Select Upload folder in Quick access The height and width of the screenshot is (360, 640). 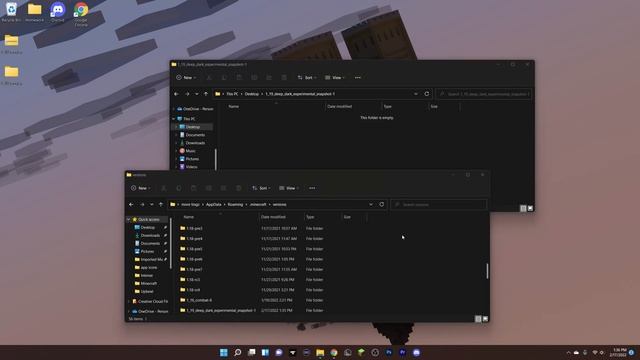[x=147, y=291]
